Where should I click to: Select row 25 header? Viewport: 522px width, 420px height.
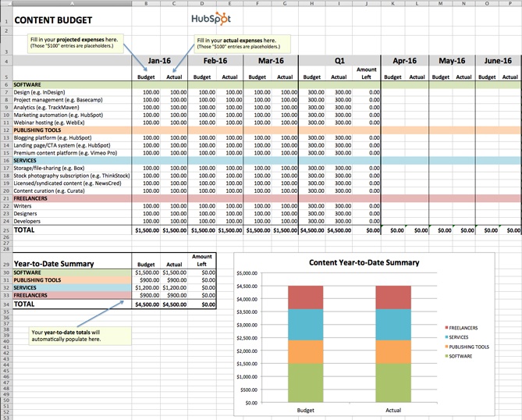pyautogui.click(x=5, y=230)
